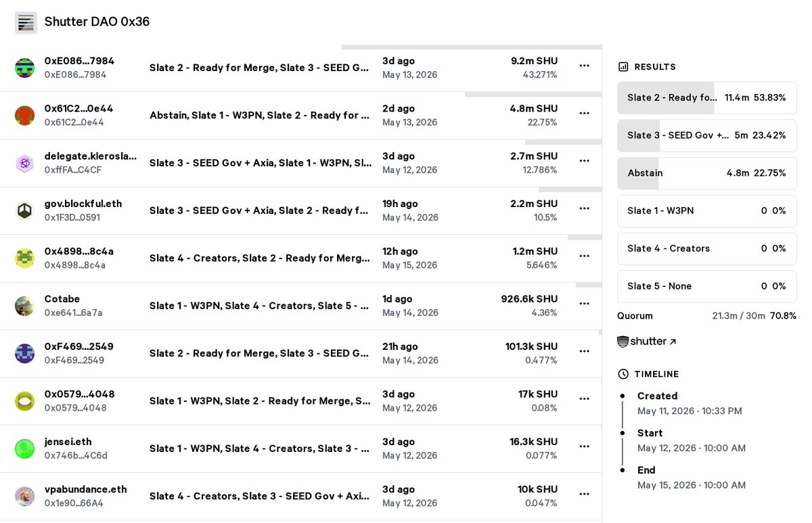Open the Shutter DAO logo icon

click(26, 22)
